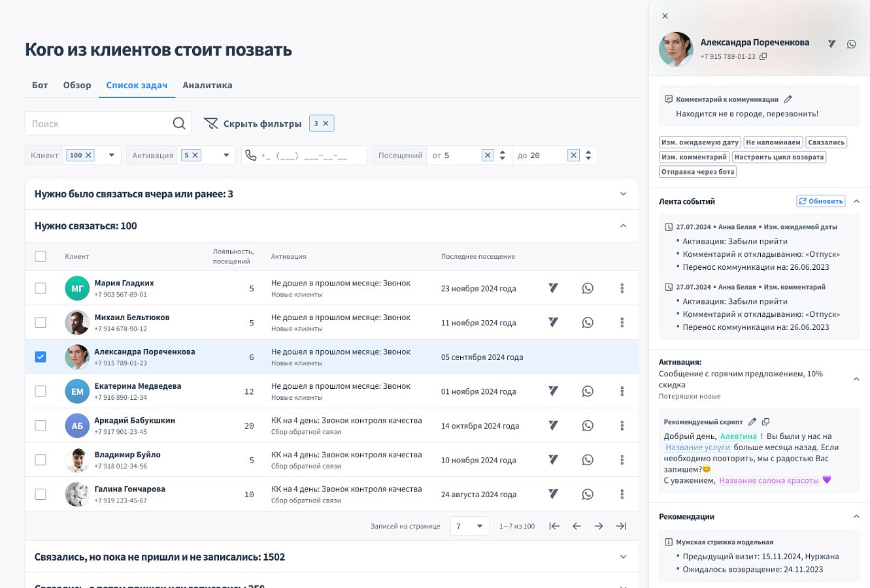Check the box for Михаил Бельтюков
The height and width of the screenshot is (588, 870).
[41, 322]
